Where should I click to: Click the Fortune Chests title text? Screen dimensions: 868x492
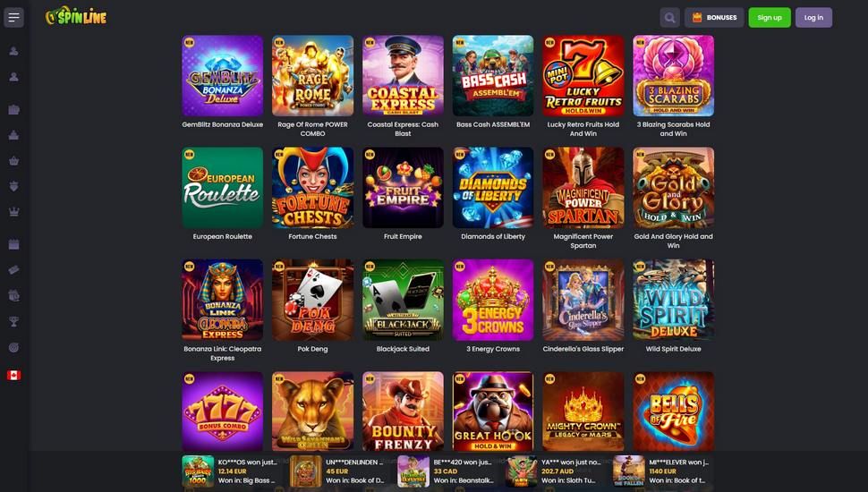pyautogui.click(x=313, y=237)
